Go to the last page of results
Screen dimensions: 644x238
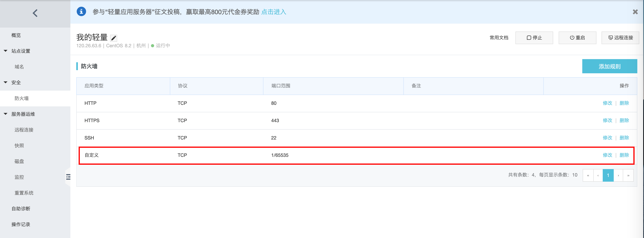coord(628,175)
